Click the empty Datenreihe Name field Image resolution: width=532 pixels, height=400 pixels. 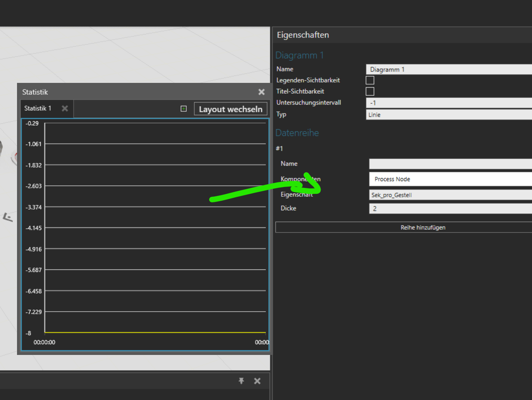tap(450, 164)
